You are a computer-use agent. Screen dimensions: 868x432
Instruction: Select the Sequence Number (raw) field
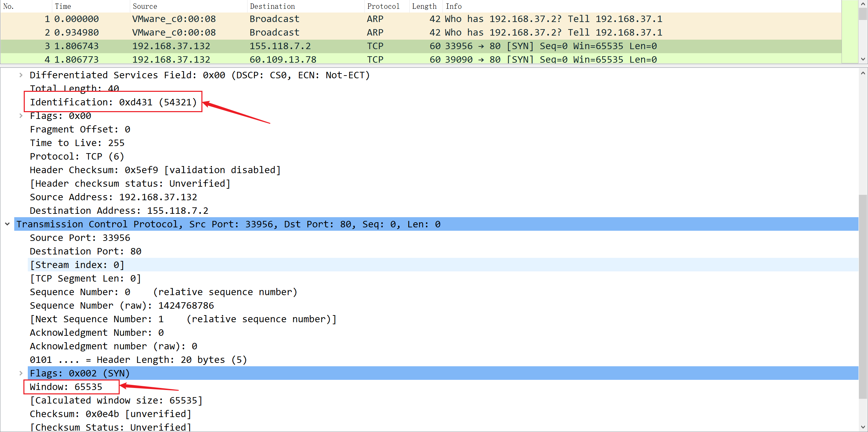click(122, 306)
